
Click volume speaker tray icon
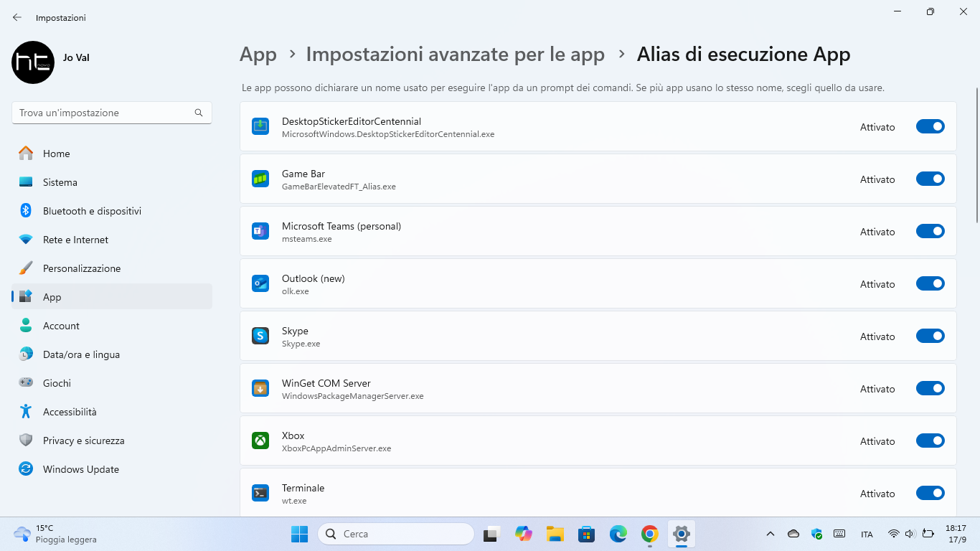pyautogui.click(x=910, y=534)
